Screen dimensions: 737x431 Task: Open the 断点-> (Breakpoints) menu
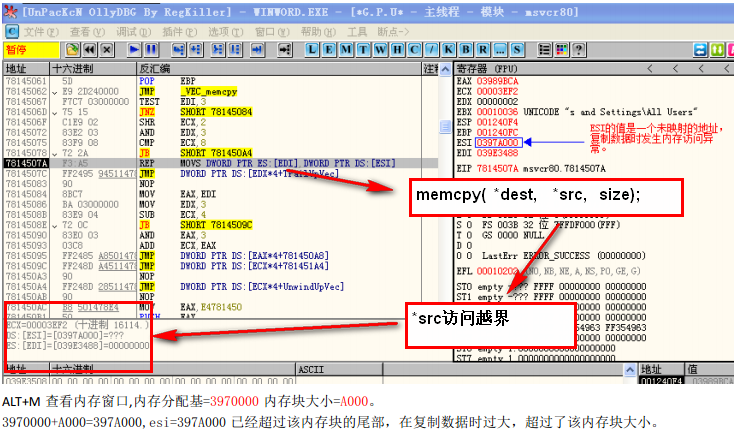(x=393, y=32)
